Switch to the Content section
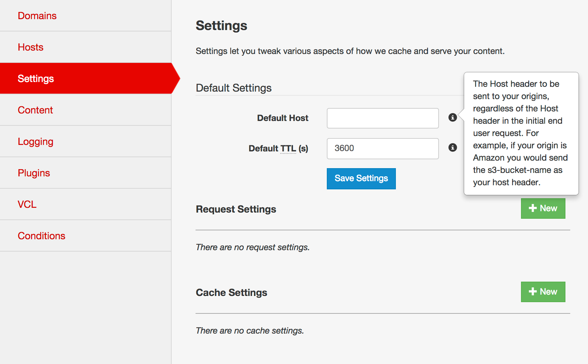Screen dimensions: 588x364 [x=35, y=110]
